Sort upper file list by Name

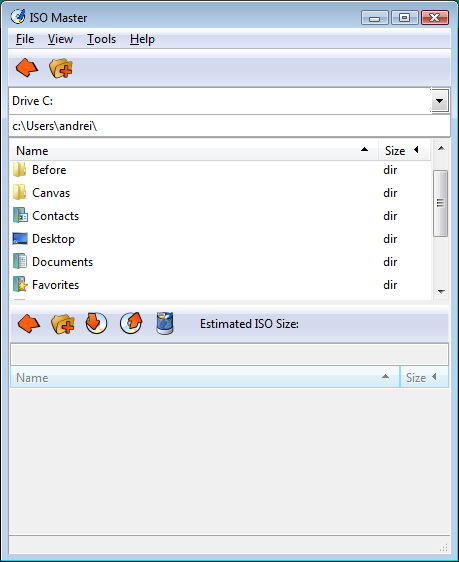193,151
